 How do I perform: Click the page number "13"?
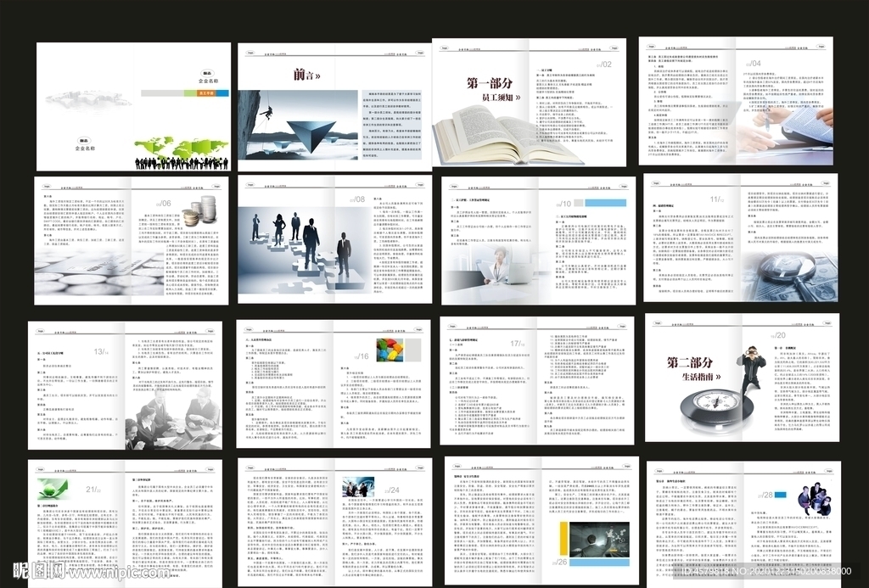pyautogui.click(x=98, y=351)
